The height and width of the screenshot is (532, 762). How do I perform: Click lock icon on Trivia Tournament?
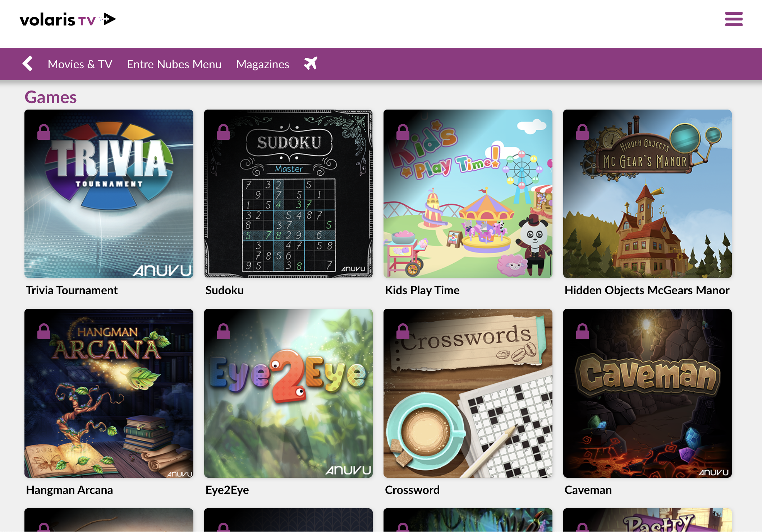44,132
